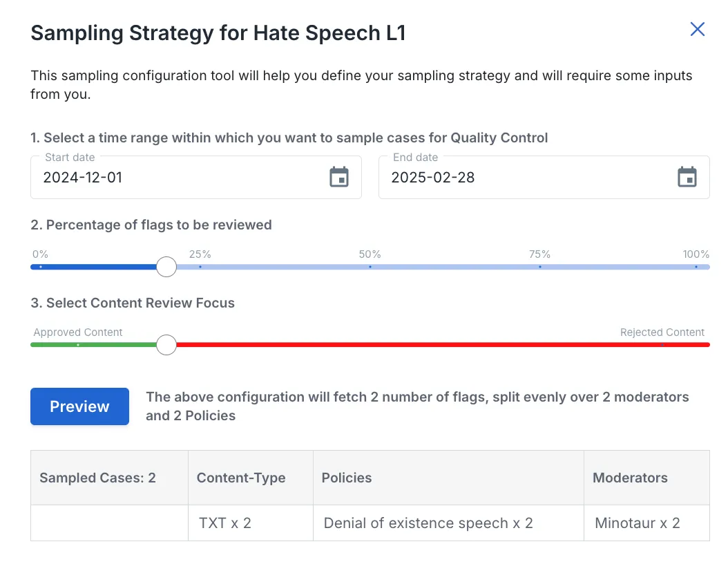
Task: Click the Content Review Focus slider handle
Action: tap(166, 345)
